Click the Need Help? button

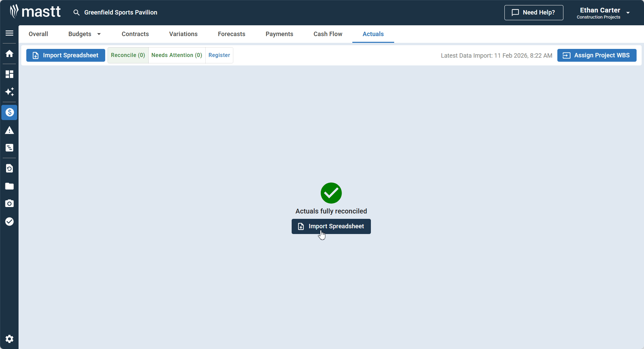coord(533,12)
